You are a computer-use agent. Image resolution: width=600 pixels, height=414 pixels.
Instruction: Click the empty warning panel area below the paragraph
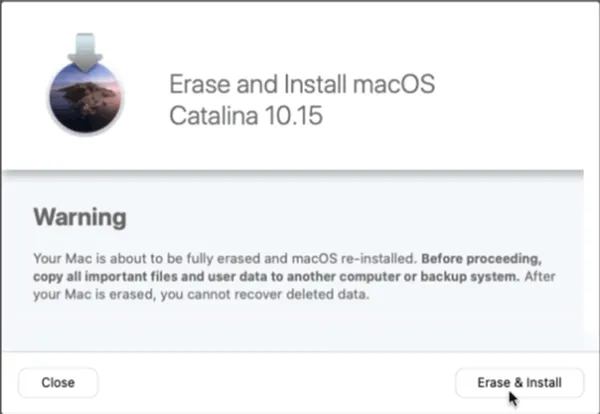[293, 327]
